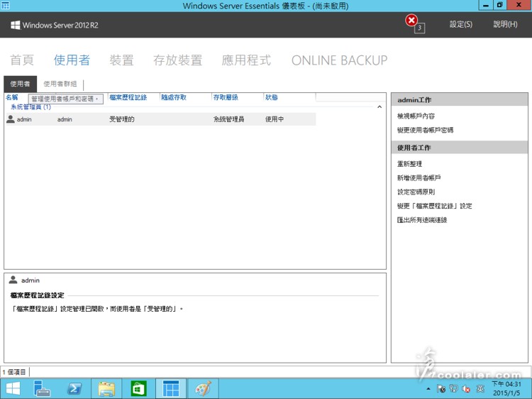Select the 使用者 main section

click(72, 60)
